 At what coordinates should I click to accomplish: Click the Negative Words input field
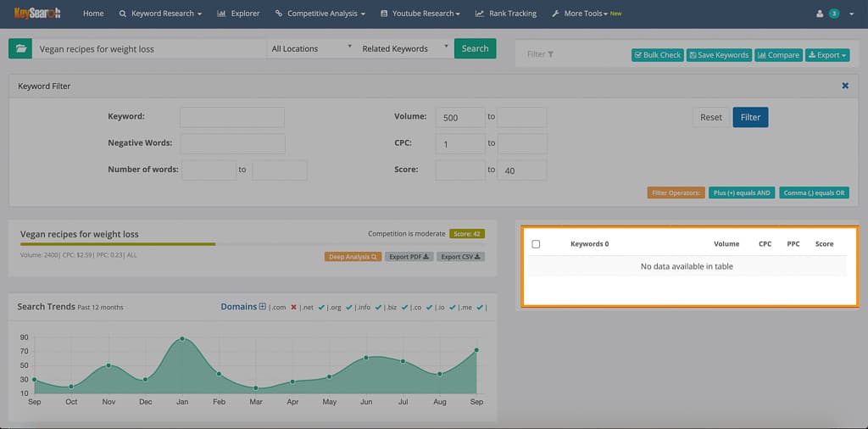[232, 143]
